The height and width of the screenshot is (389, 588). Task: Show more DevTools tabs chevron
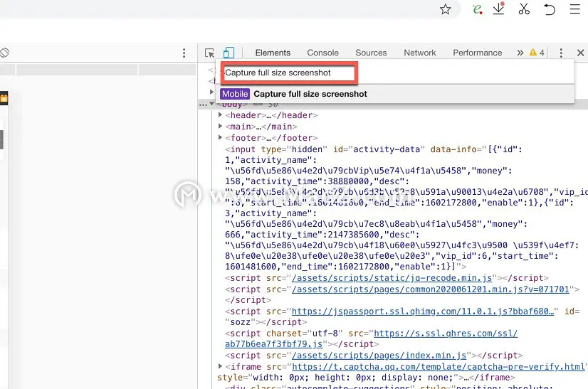(520, 53)
